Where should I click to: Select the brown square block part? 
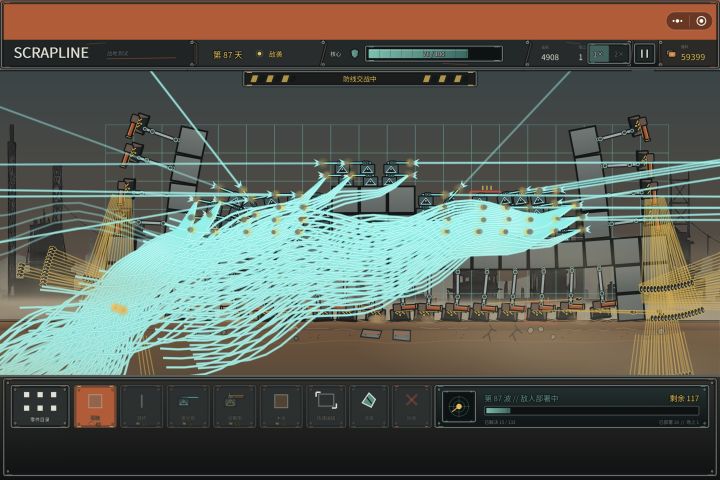click(281, 407)
